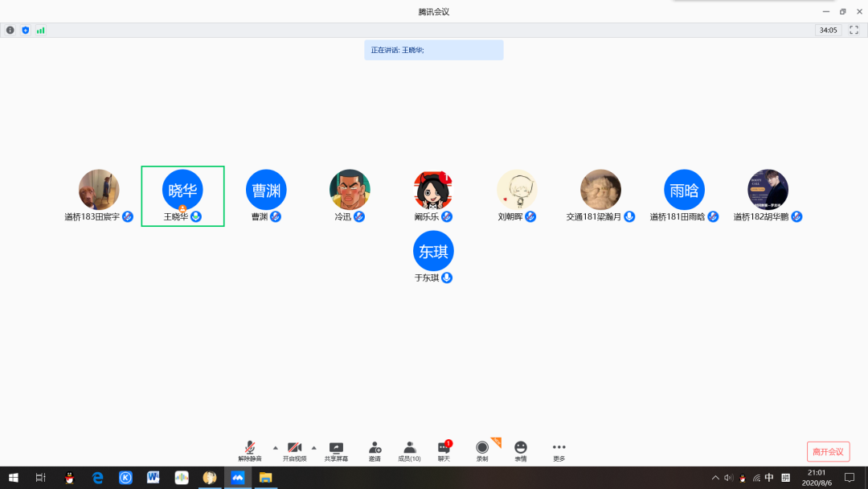The height and width of the screenshot is (489, 868).
Task: Show meeting info via the info icon
Action: (10, 30)
